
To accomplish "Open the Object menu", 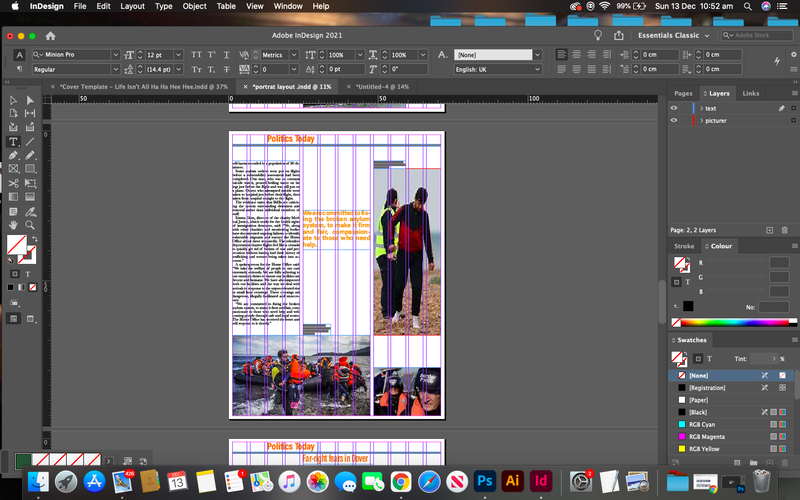I will [x=194, y=6].
